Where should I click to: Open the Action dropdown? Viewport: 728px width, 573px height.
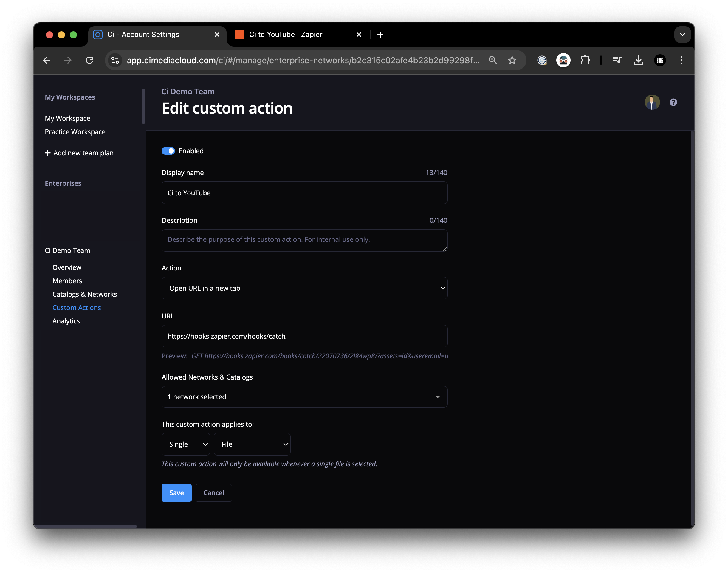[x=304, y=288]
